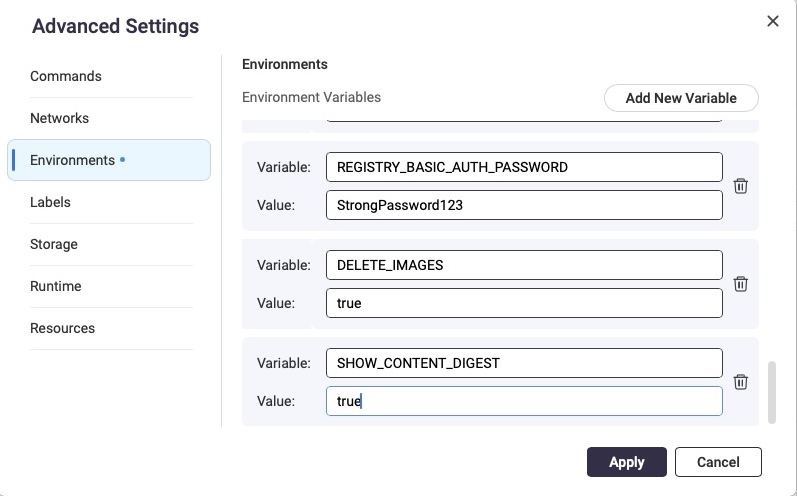Delete the REGISTRY_BASIC_AUTH_PASSWORD variable via trash icon

click(x=741, y=186)
